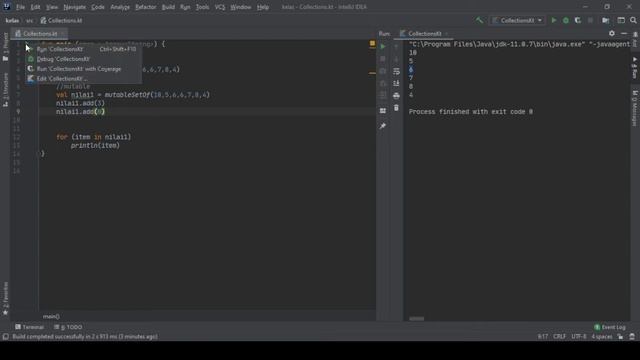
Task: Click the src breadcrumb
Action: click(x=29, y=20)
